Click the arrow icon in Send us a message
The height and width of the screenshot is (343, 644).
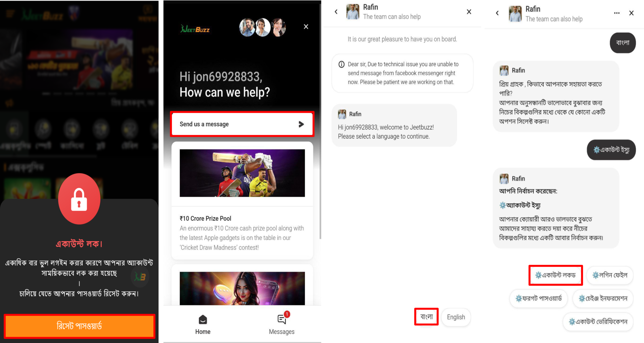pos(301,124)
